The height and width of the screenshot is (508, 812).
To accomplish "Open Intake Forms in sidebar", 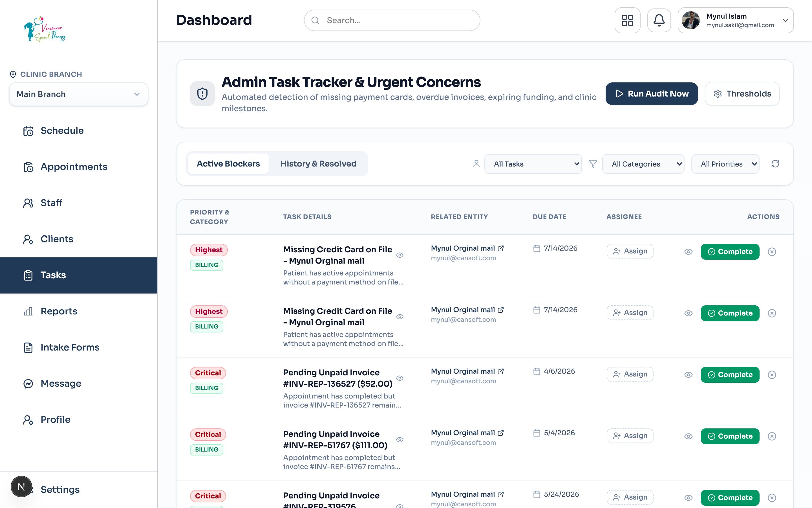I will click(78, 347).
